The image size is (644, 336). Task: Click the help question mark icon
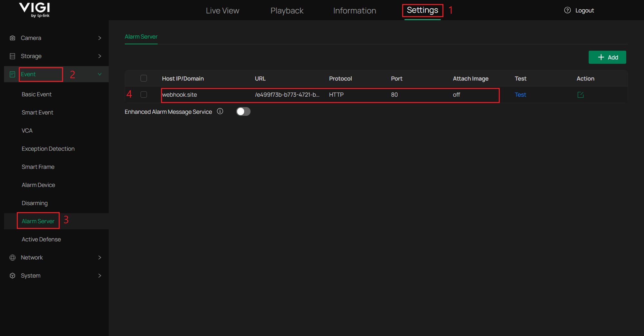[567, 10]
